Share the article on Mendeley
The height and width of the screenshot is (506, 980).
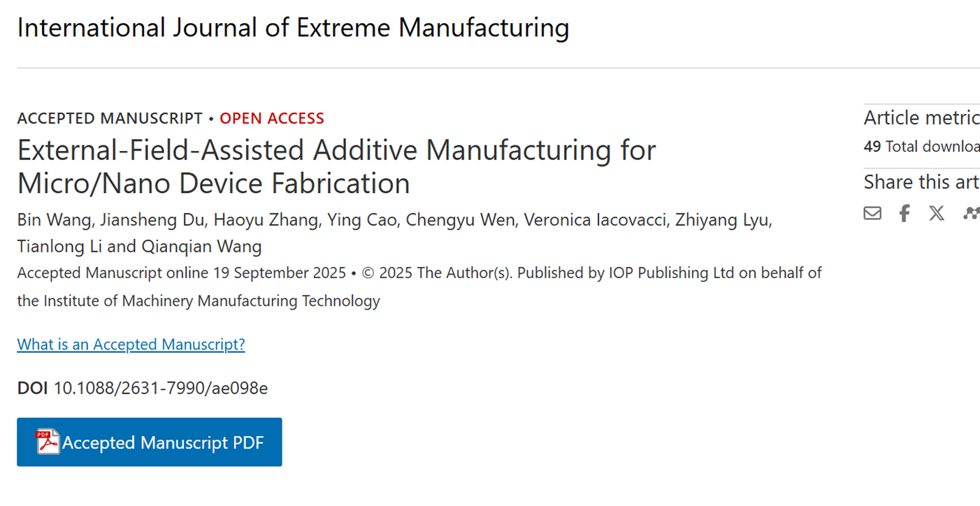coord(970,213)
